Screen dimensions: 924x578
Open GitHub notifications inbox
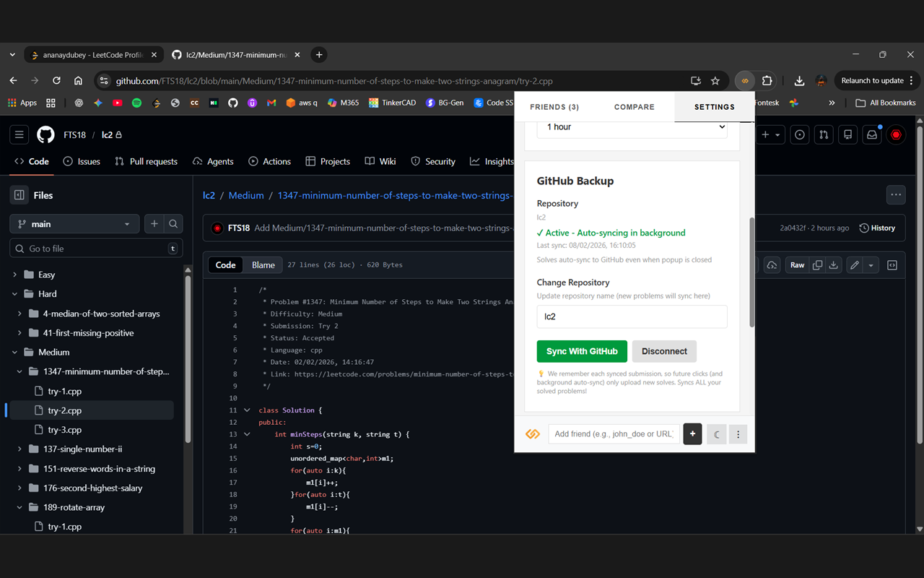click(871, 134)
